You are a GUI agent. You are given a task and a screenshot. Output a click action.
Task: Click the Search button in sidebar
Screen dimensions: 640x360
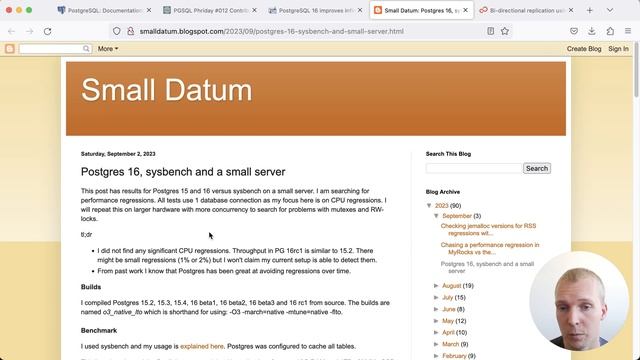tap(537, 168)
